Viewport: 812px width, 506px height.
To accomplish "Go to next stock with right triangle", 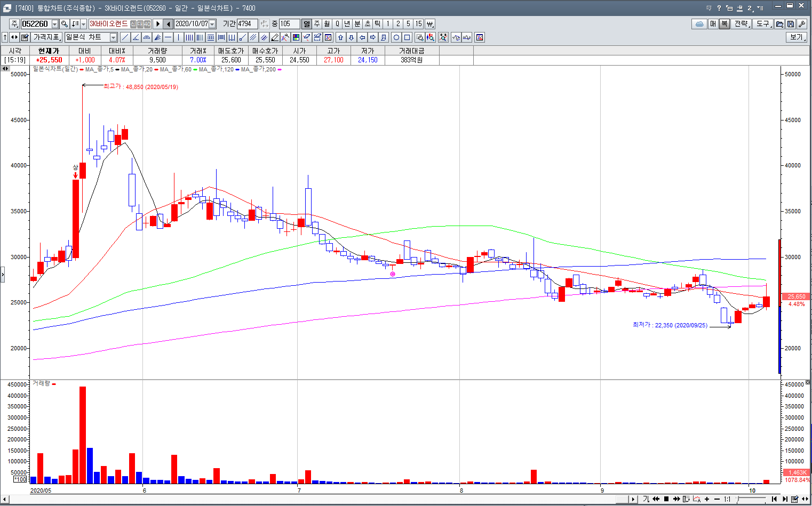I will pos(158,24).
